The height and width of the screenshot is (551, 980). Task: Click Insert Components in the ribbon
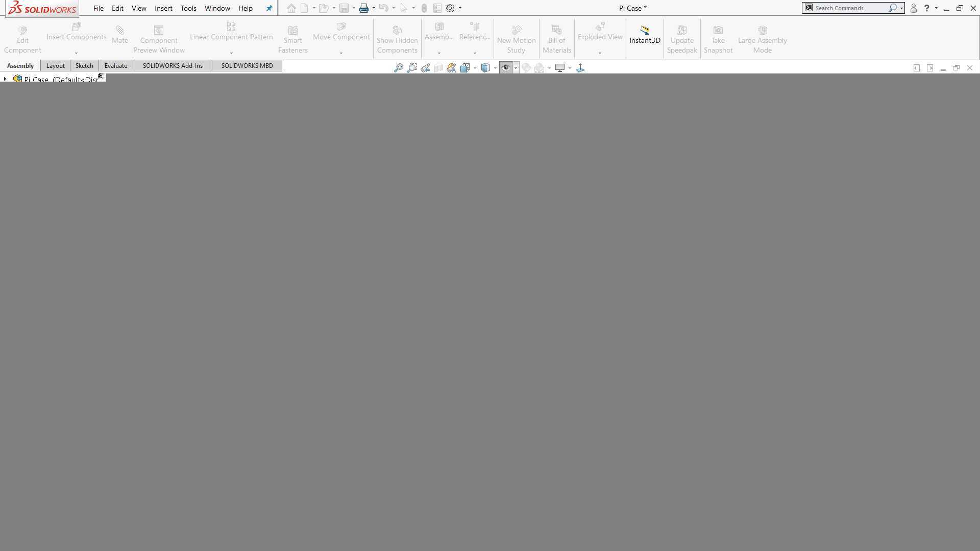click(x=77, y=32)
